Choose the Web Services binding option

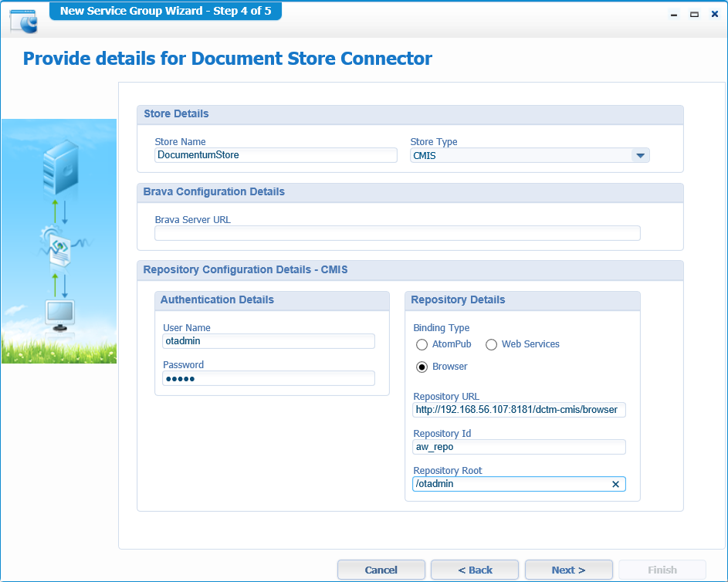(491, 344)
